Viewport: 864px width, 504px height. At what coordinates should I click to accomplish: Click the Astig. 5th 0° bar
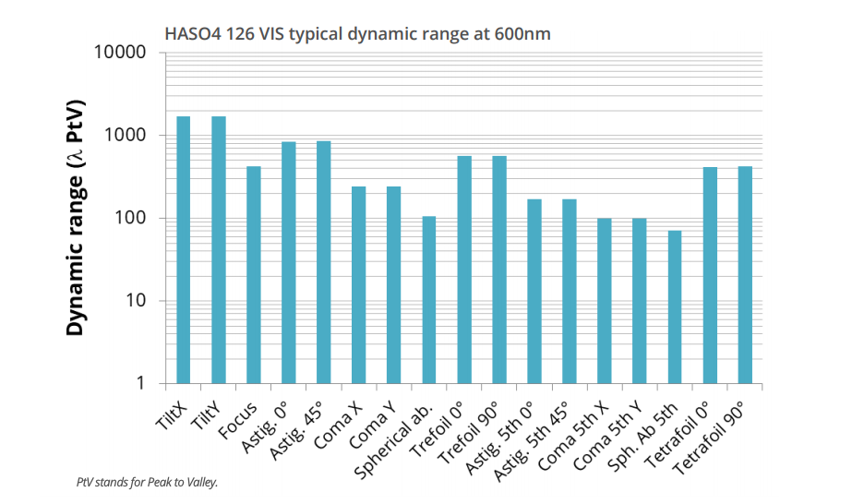coord(534,292)
